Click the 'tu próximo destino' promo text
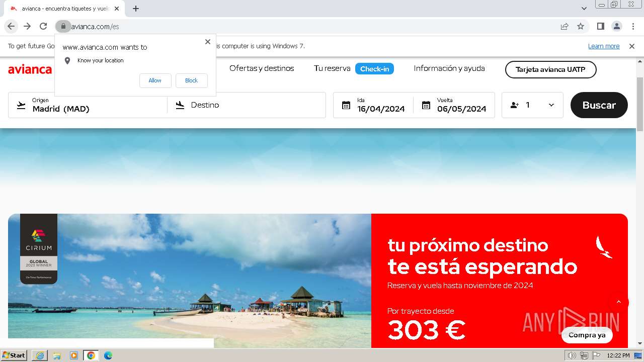Screen dimensions: 644x362 pos(468,245)
